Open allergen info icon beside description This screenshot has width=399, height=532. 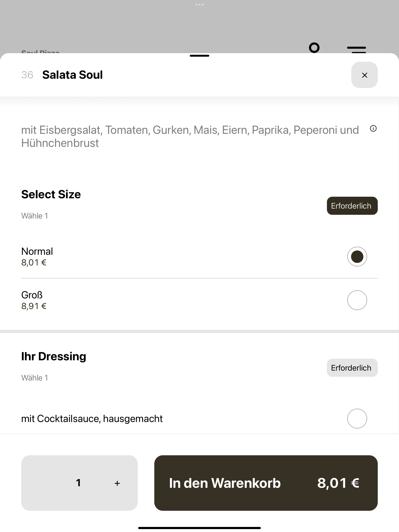tap(373, 129)
